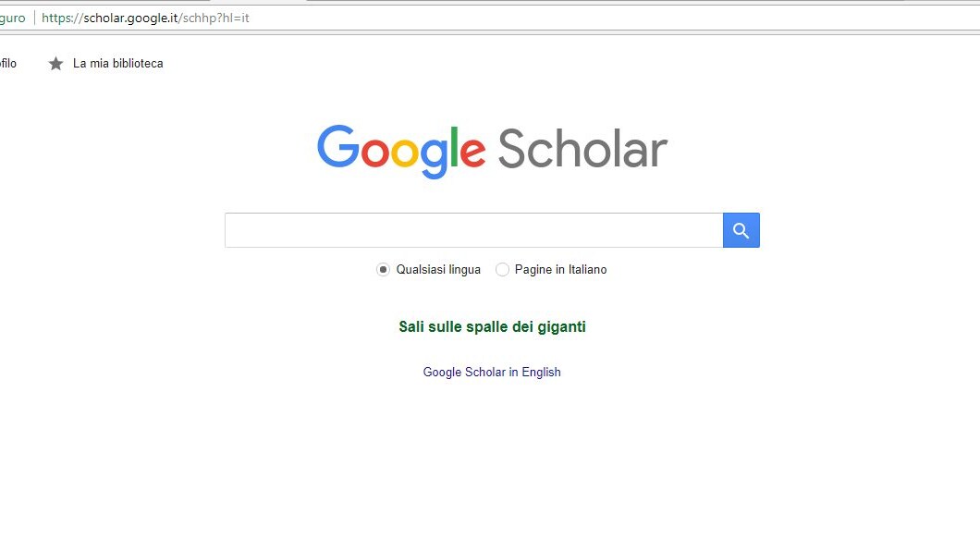The height and width of the screenshot is (551, 980).
Task: Click the green secure-site label in the address bar
Action: [12, 18]
